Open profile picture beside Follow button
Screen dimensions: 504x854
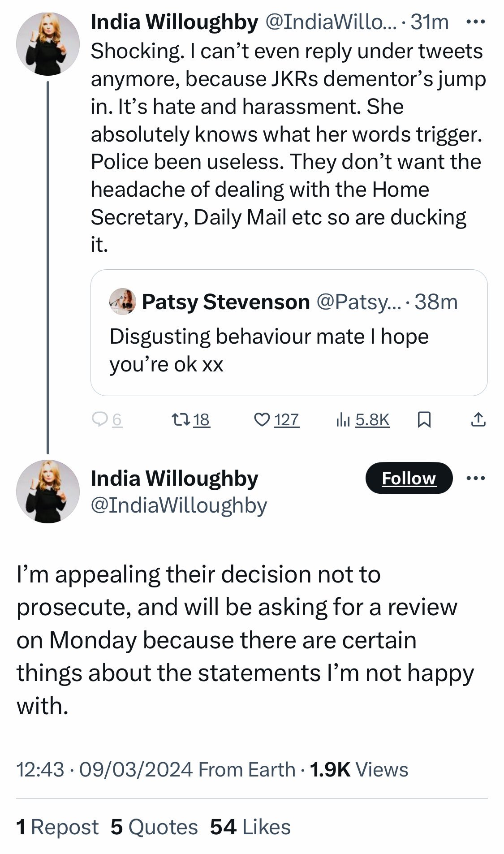(47, 491)
